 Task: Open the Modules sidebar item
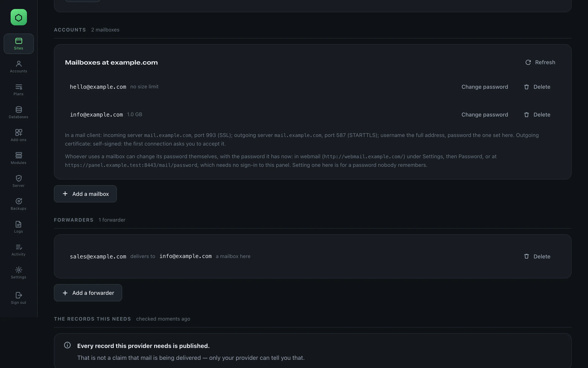pos(19,158)
